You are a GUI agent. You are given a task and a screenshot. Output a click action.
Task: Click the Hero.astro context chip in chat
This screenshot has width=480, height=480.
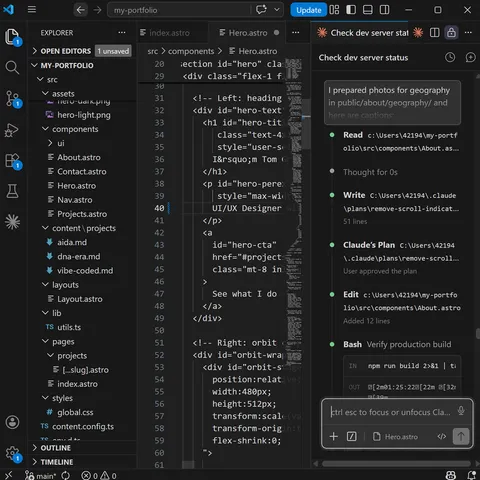click(395, 436)
